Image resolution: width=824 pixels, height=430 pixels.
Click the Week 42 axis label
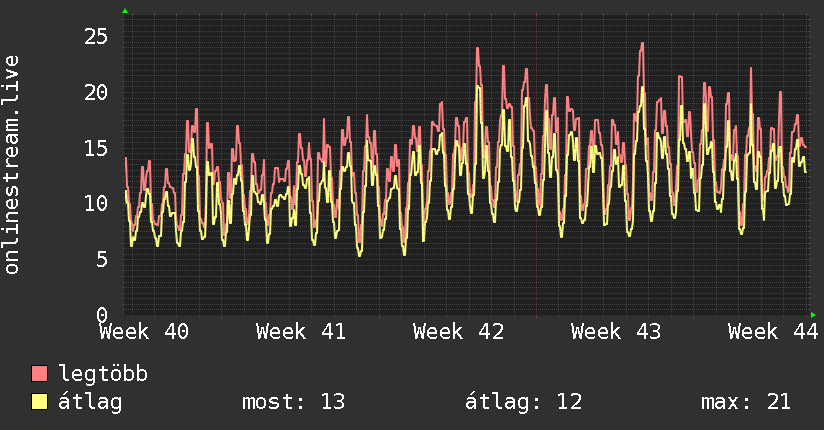pos(458,332)
